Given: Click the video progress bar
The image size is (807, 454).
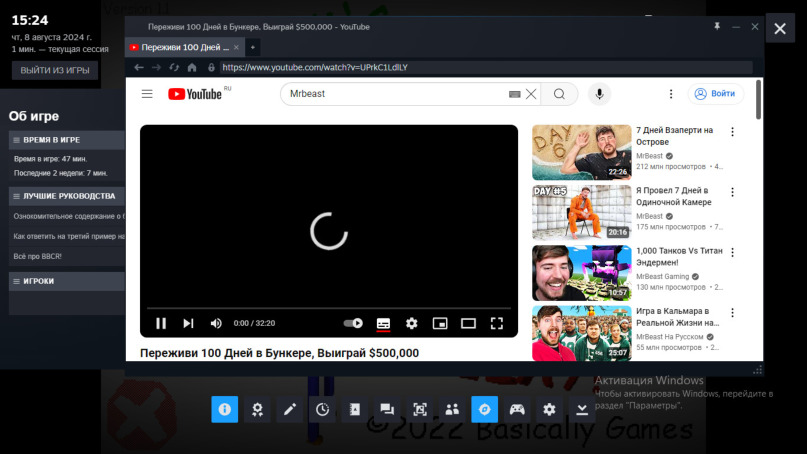Looking at the screenshot, I should pos(328,308).
